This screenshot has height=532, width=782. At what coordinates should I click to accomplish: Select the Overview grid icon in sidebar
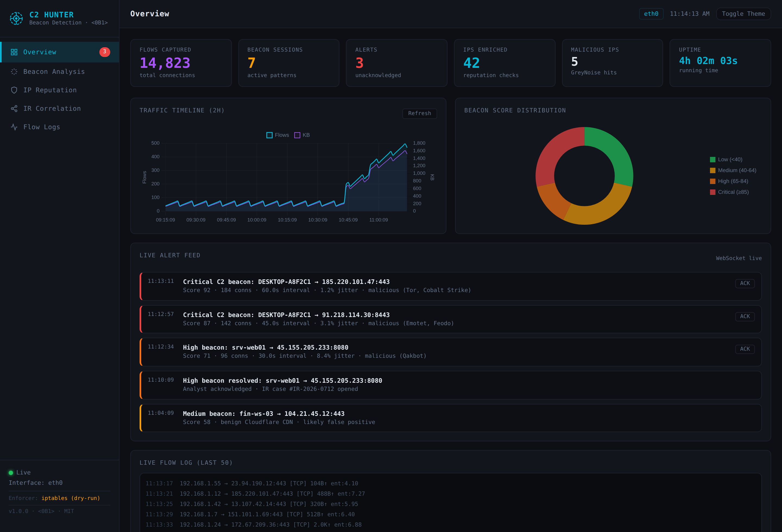tap(14, 52)
